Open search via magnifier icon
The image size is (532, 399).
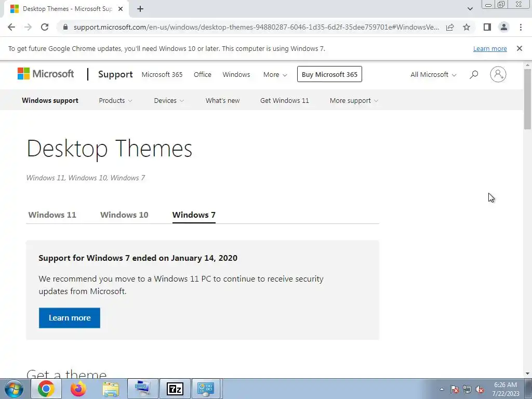pos(474,74)
